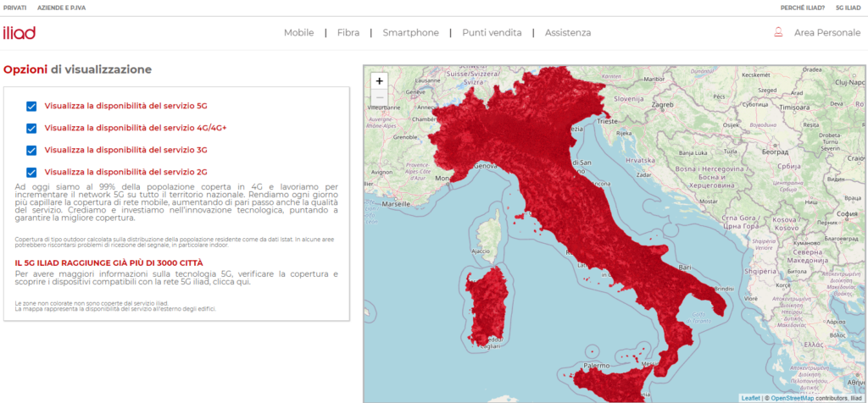Click Palermo on the map
Image resolution: width=868 pixels, height=403 pixels.
[x=597, y=366]
